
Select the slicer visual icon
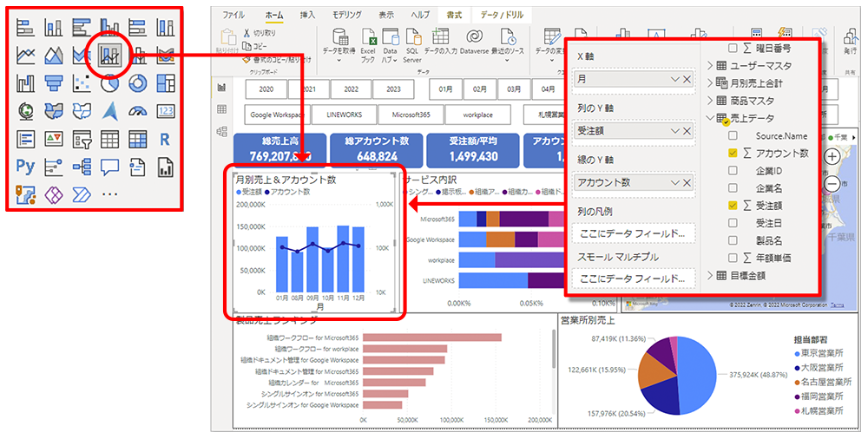82,139
